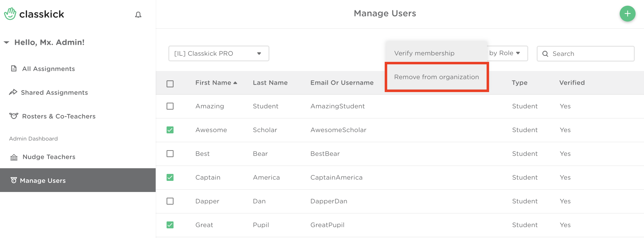Screen dimensions: 644x238
Task: Open All Assignments document icon
Action: coord(14,69)
